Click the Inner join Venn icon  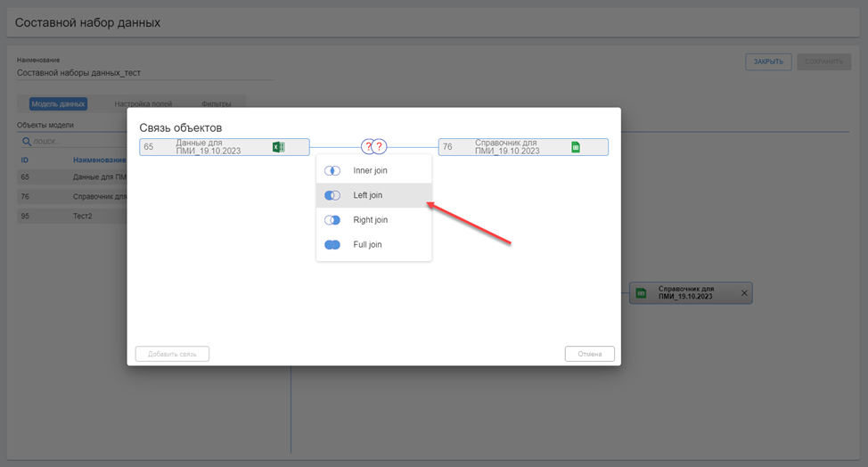tap(332, 170)
